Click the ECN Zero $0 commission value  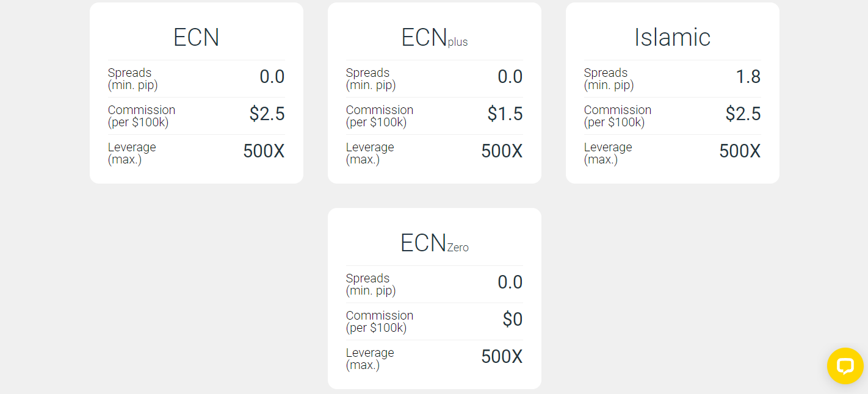513,320
